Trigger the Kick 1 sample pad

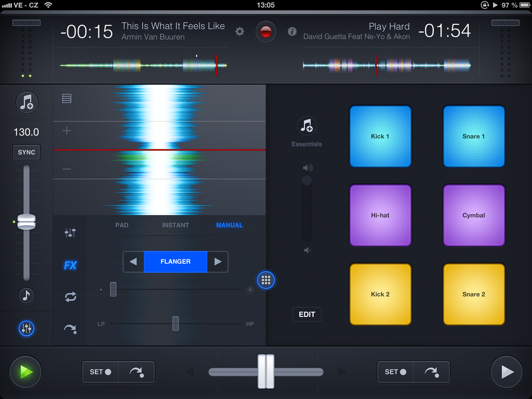(x=380, y=137)
